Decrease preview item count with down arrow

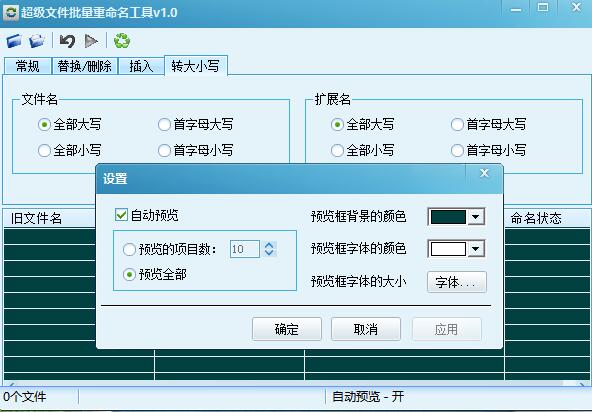tap(269, 253)
